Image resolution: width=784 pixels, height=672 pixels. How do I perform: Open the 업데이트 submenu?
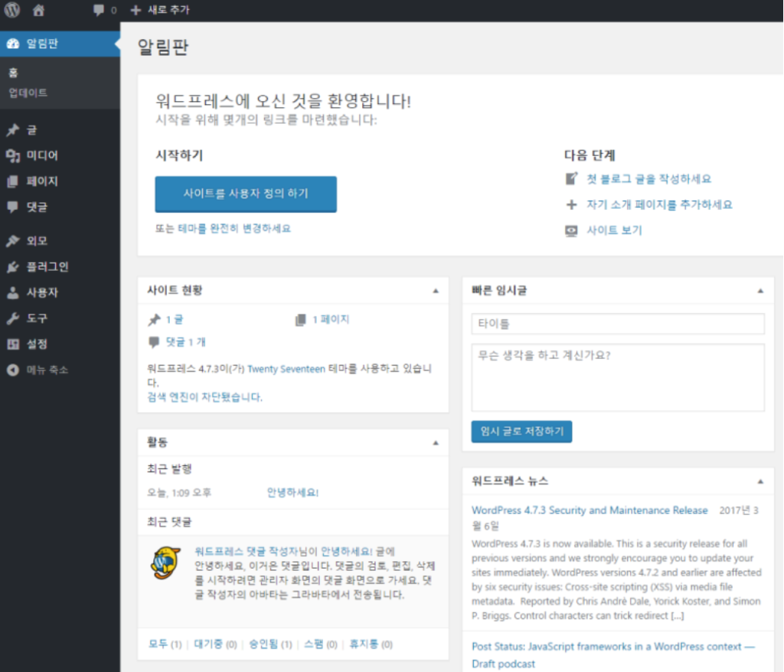28,93
